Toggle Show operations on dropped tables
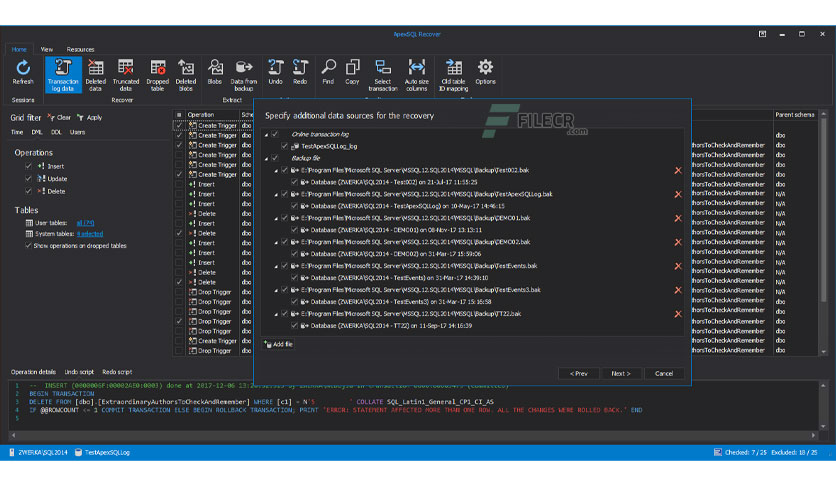 point(28,246)
